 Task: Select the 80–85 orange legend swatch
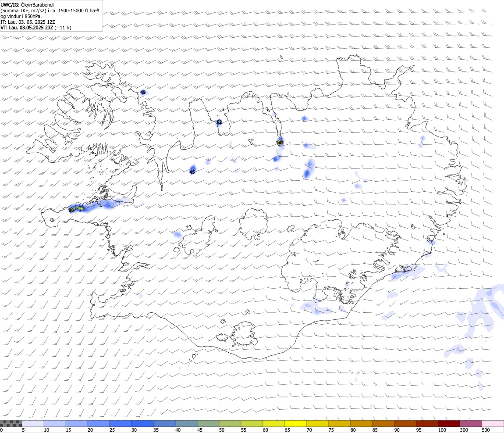click(x=361, y=424)
